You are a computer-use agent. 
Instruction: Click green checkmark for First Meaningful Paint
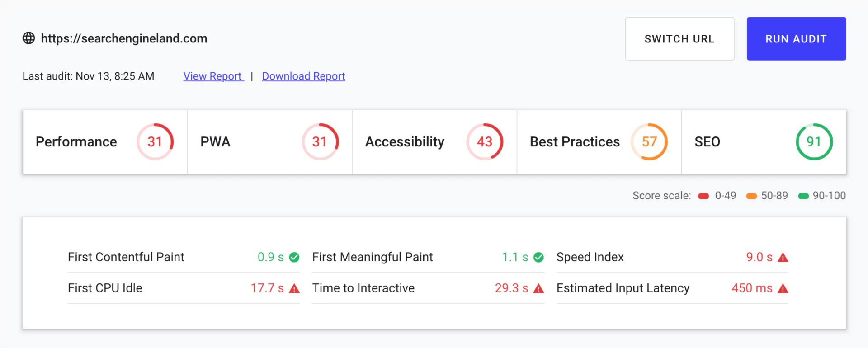click(x=538, y=257)
